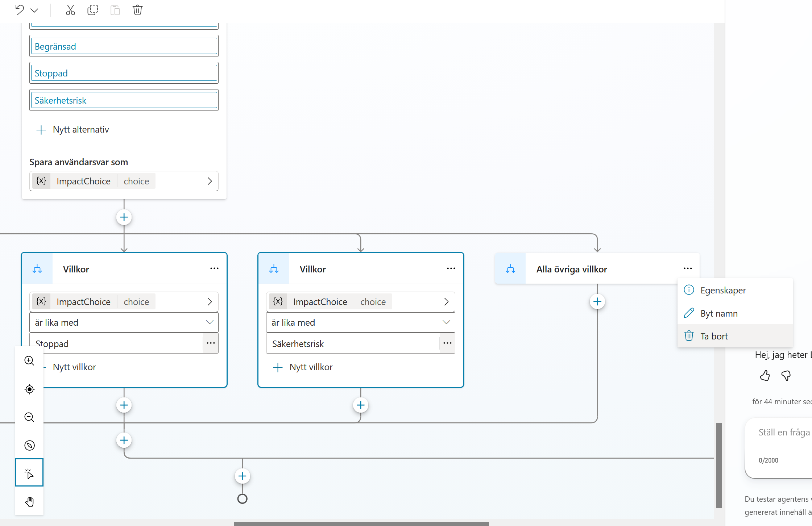Click Nytt villkor in Säkerhetsrisk card

pos(303,367)
